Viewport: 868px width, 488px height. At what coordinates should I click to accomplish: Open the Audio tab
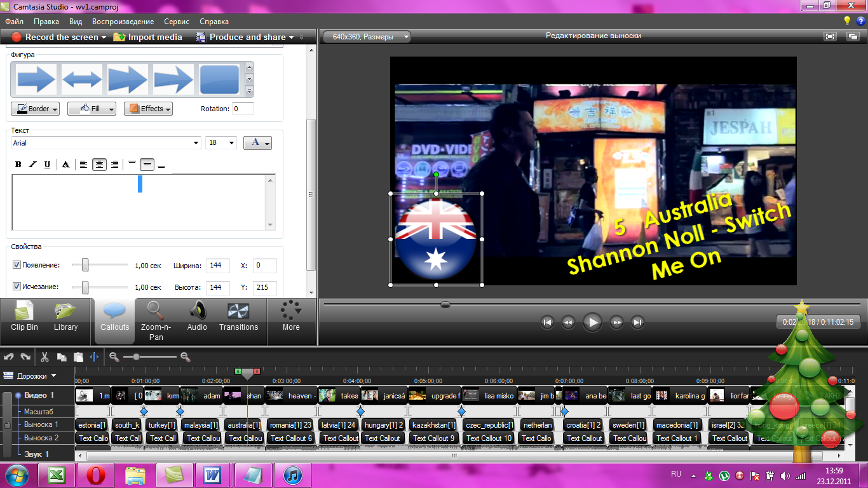point(197,317)
